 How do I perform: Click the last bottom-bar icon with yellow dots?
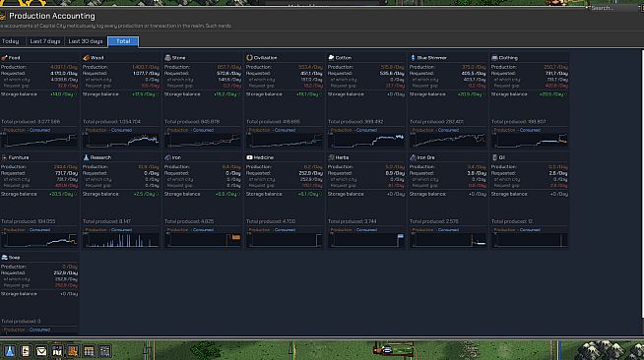coord(104,351)
